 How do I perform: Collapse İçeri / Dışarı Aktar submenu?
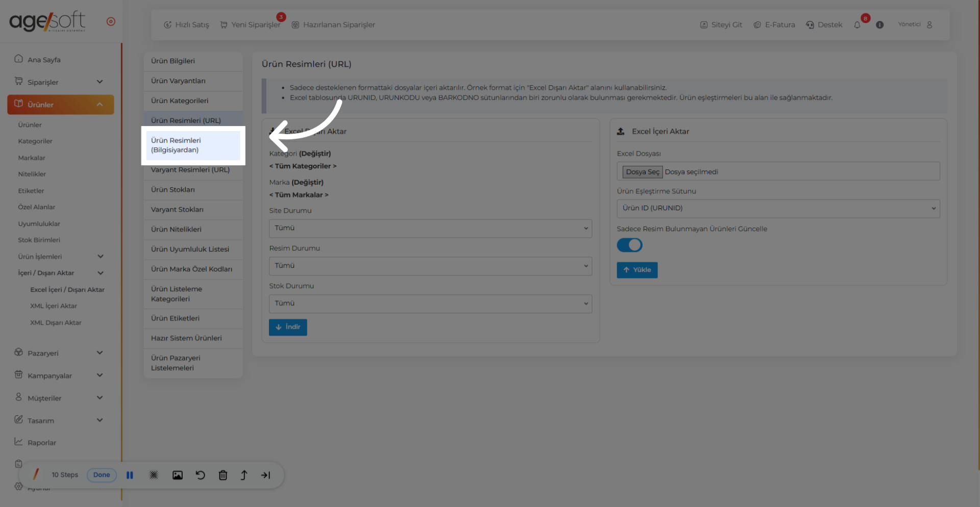[101, 273]
